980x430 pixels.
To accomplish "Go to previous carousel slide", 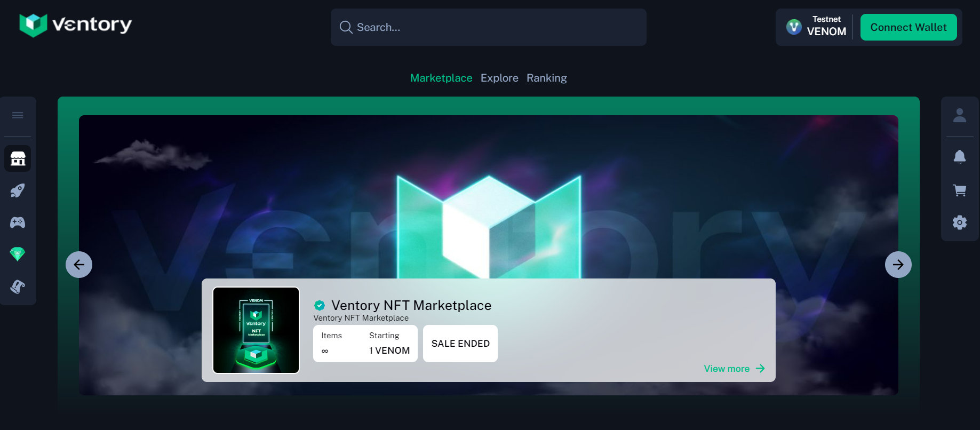I will [79, 265].
